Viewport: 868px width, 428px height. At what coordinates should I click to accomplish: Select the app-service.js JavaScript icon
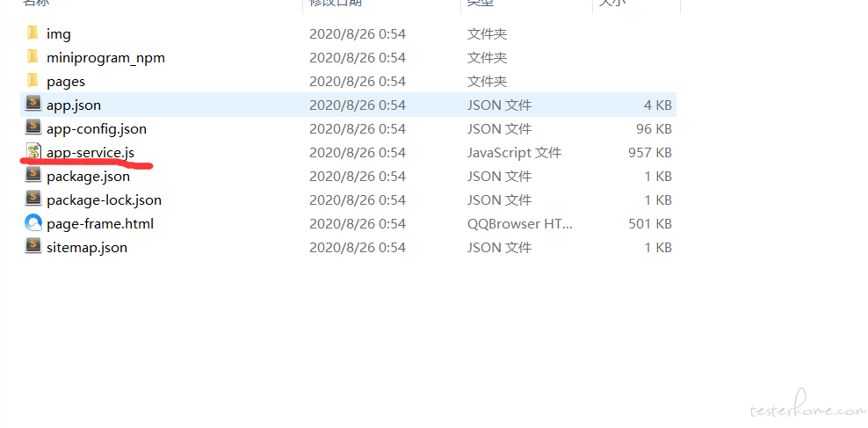33,152
